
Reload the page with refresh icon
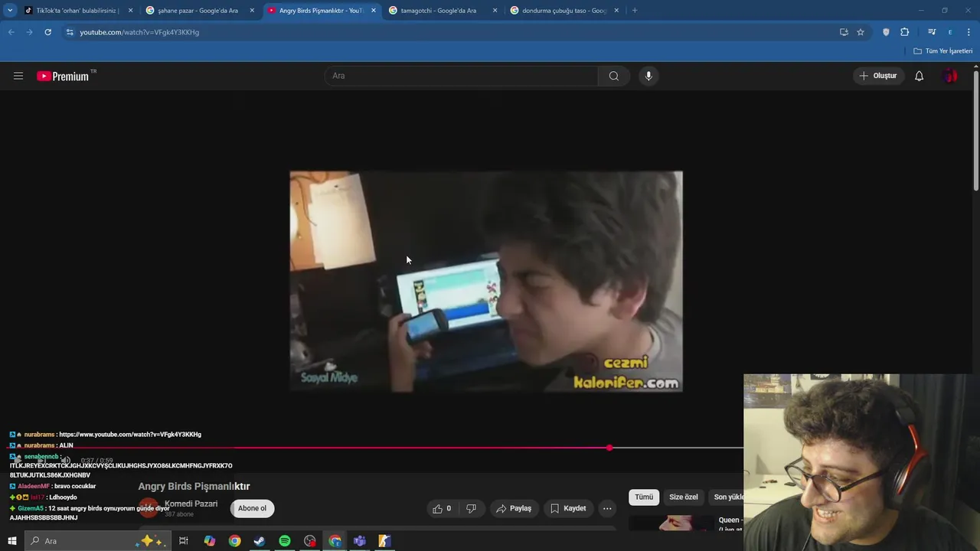[x=47, y=32]
